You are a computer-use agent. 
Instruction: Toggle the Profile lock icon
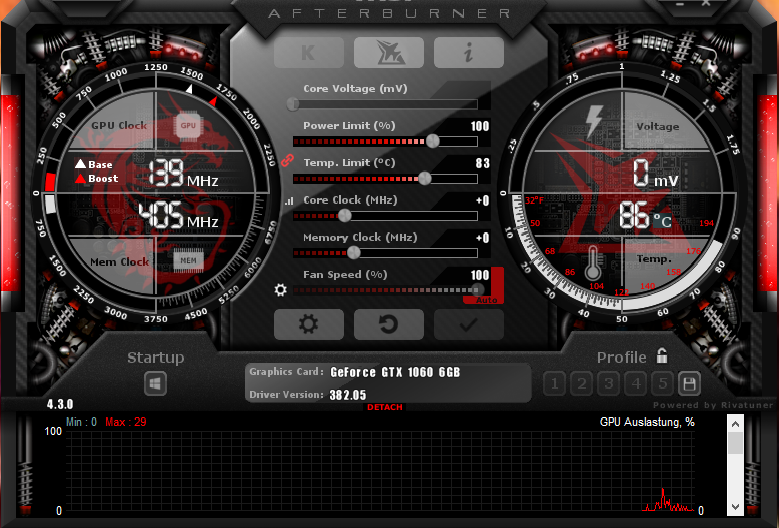click(662, 355)
